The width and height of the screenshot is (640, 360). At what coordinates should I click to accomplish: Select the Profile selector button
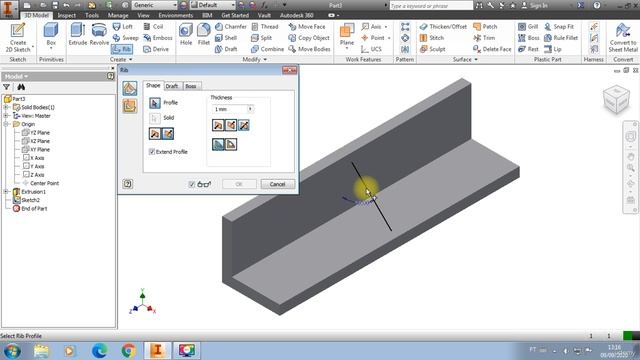click(155, 103)
